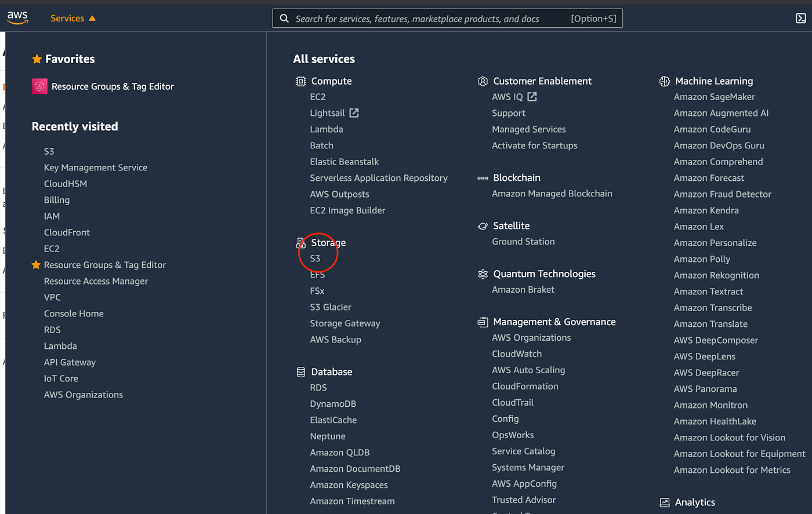Open Lambda under Compute
This screenshot has width=812, height=514.
pyautogui.click(x=327, y=129)
